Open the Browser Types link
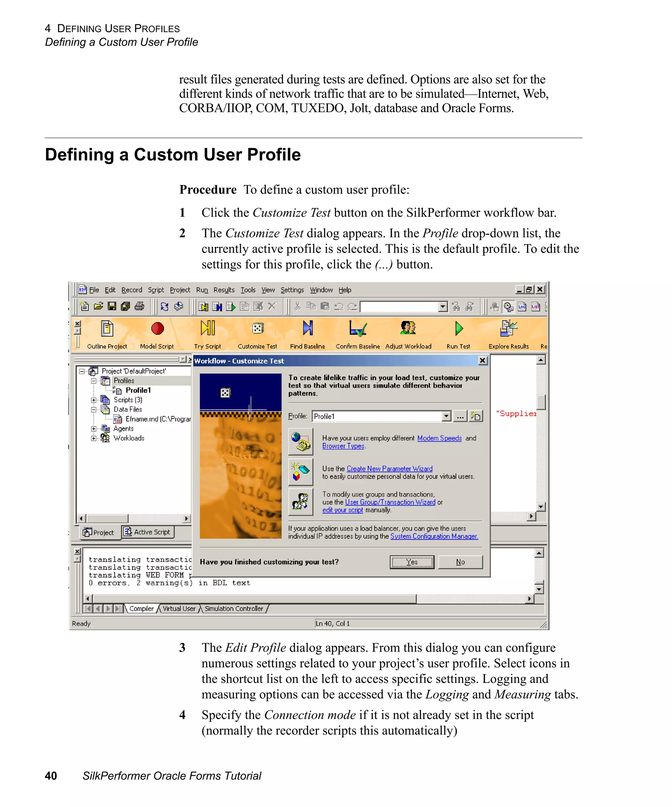The image size is (672, 807). pos(343,446)
